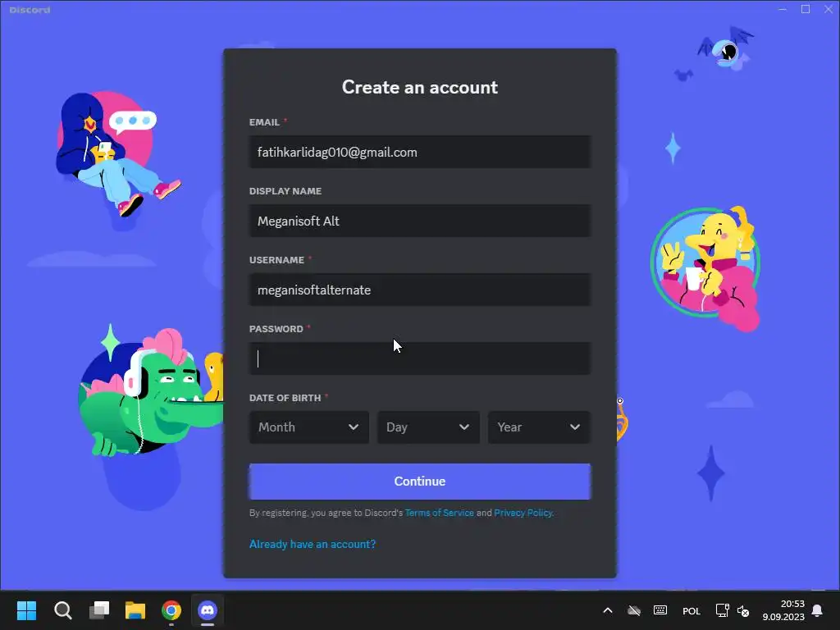840x630 pixels.
Task: Click Discord icon in the taskbar
Action: (x=208, y=610)
